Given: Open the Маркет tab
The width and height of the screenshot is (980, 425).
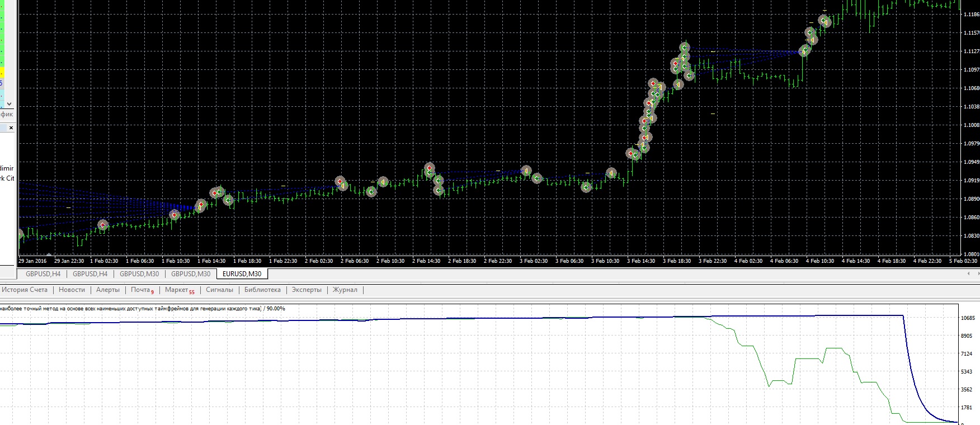Looking at the screenshot, I should click(x=180, y=290).
